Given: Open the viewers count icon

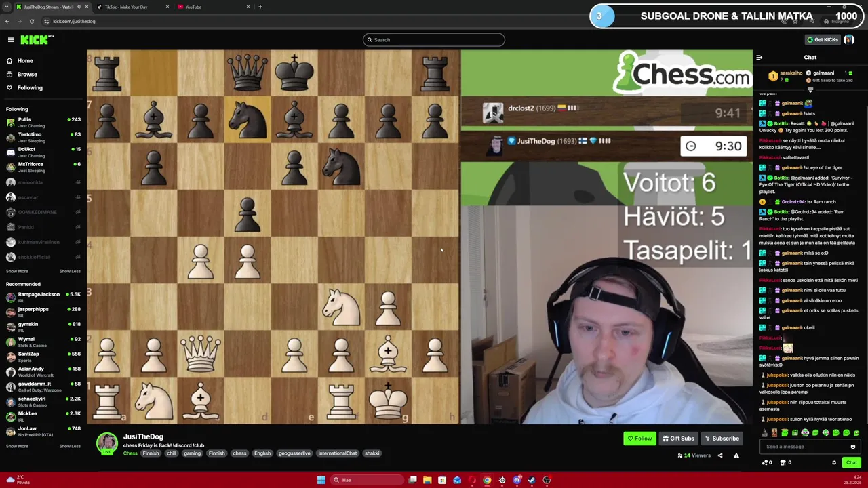Looking at the screenshot, I should (679, 455).
